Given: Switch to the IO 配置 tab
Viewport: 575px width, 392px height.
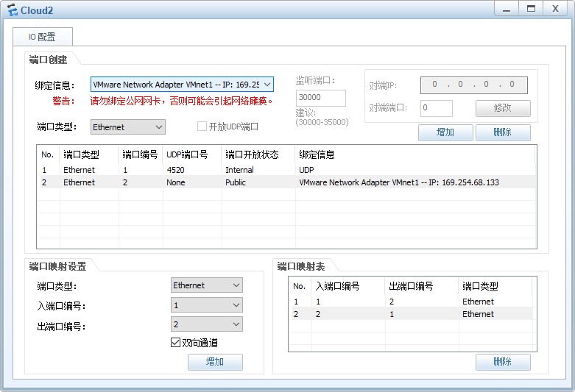Looking at the screenshot, I should 43,37.
